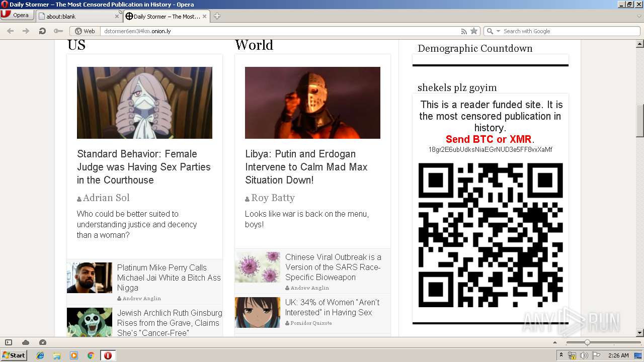Click the vertical scrollbar thumb

click(x=640, y=121)
